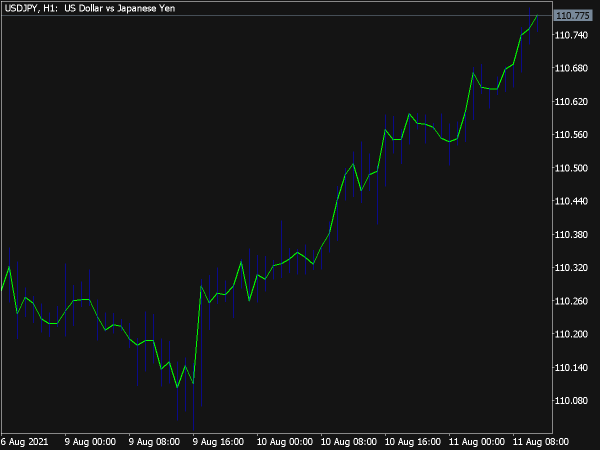Click the 6 Aug 2021 time label
Image resolution: width=600 pixels, height=450 pixels.
[x=25, y=442]
